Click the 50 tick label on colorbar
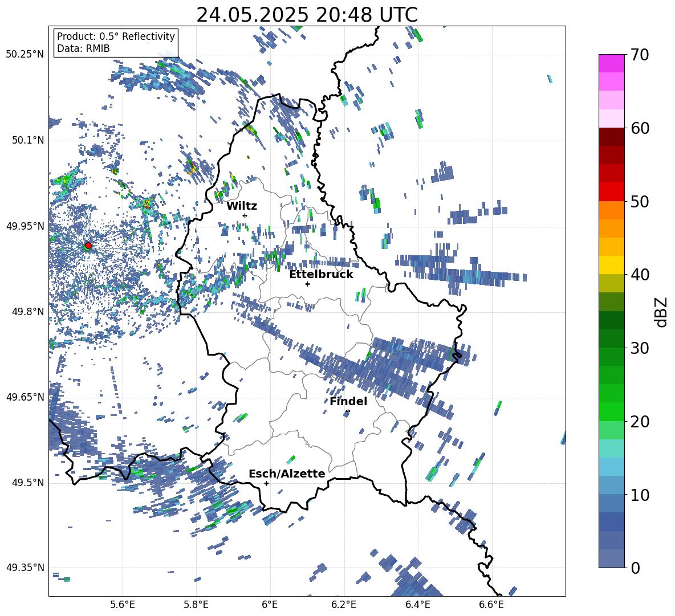This screenshot has height=616, width=675. 639,201
